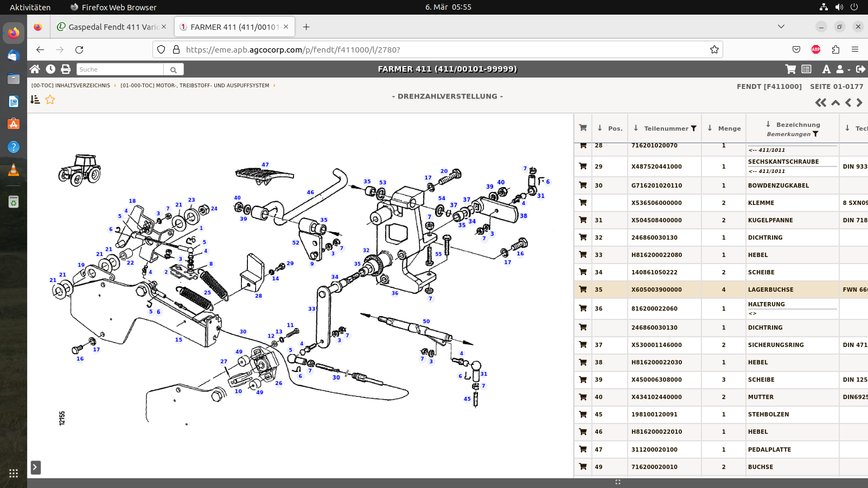Switch to the Gaspedal Fendt 411 tab
This screenshot has width=868, height=488.
[x=112, y=27]
